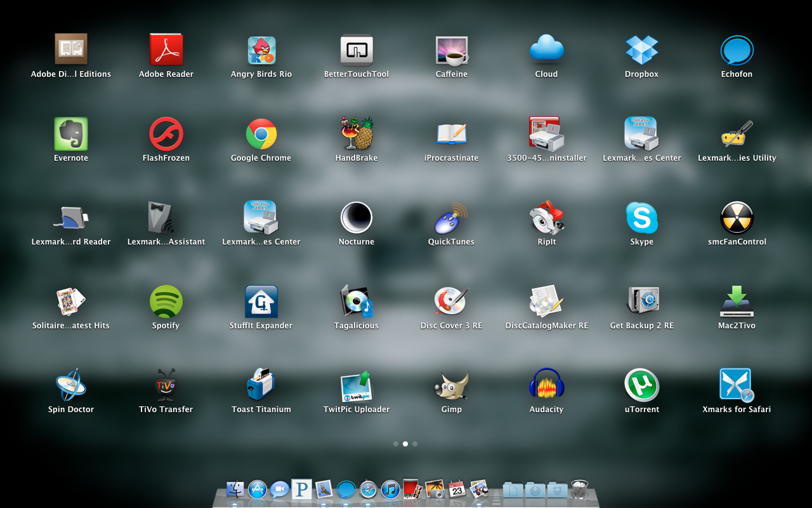Screen dimensions: 812x508
Task: Launch Get Backup 2 RE
Action: point(642,301)
